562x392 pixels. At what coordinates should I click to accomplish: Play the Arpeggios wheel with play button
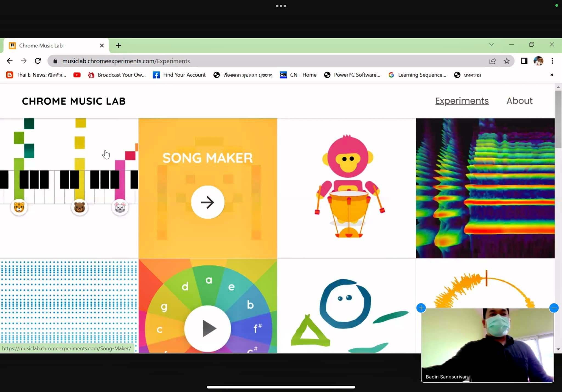[208, 328]
